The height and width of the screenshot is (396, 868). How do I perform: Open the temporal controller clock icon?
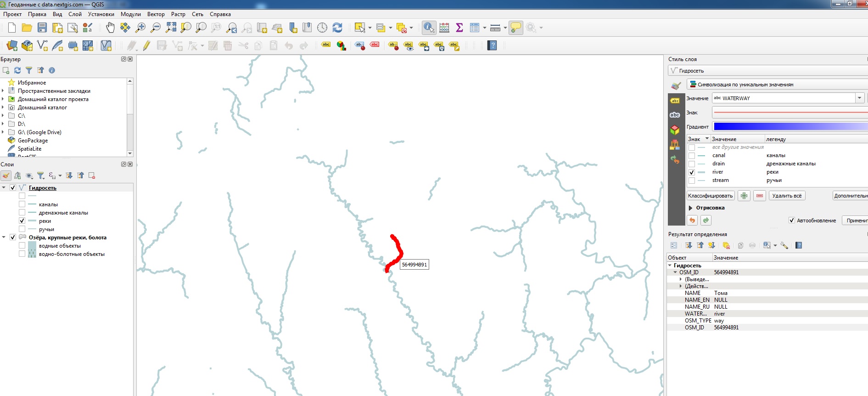pos(322,28)
